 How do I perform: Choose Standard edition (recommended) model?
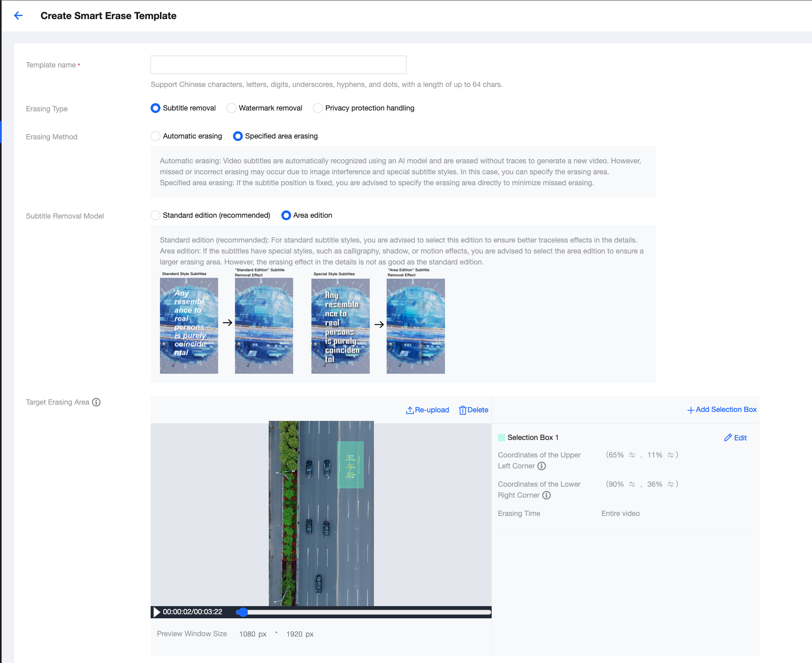point(155,215)
